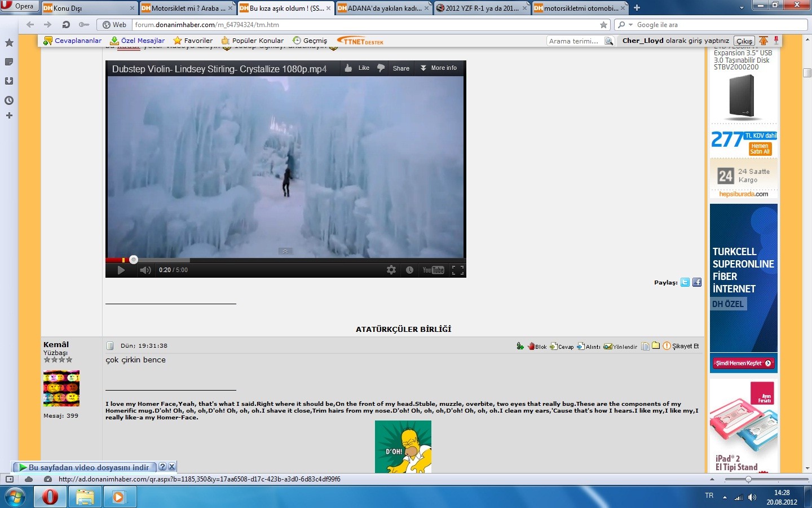This screenshot has height=508, width=812.
Task: Open the Opera main menu button
Action: coord(19,6)
